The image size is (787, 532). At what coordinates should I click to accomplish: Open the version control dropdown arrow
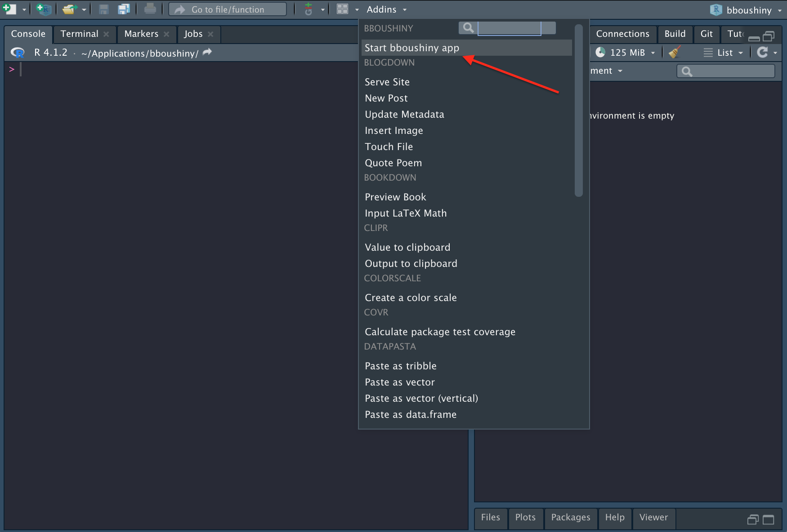323,9
